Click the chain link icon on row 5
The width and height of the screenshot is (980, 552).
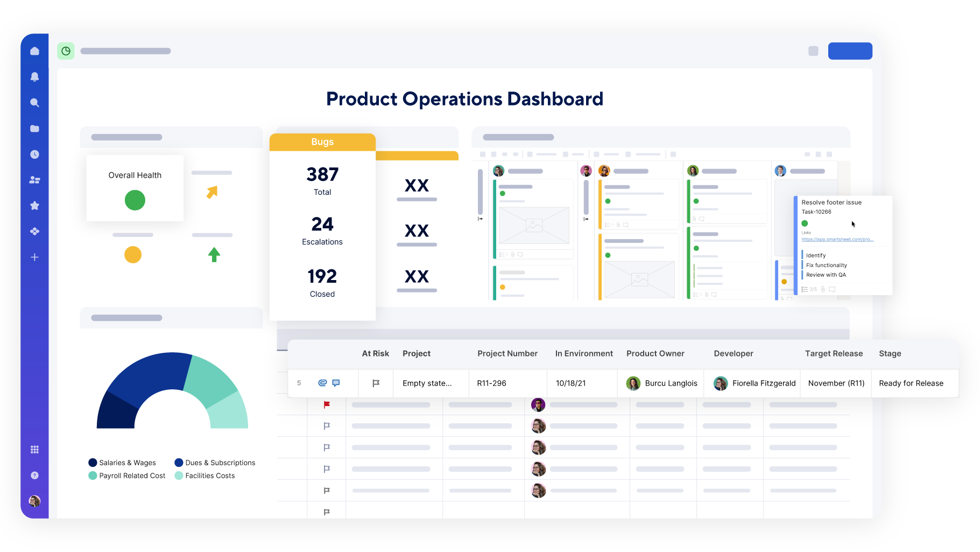pyautogui.click(x=321, y=383)
